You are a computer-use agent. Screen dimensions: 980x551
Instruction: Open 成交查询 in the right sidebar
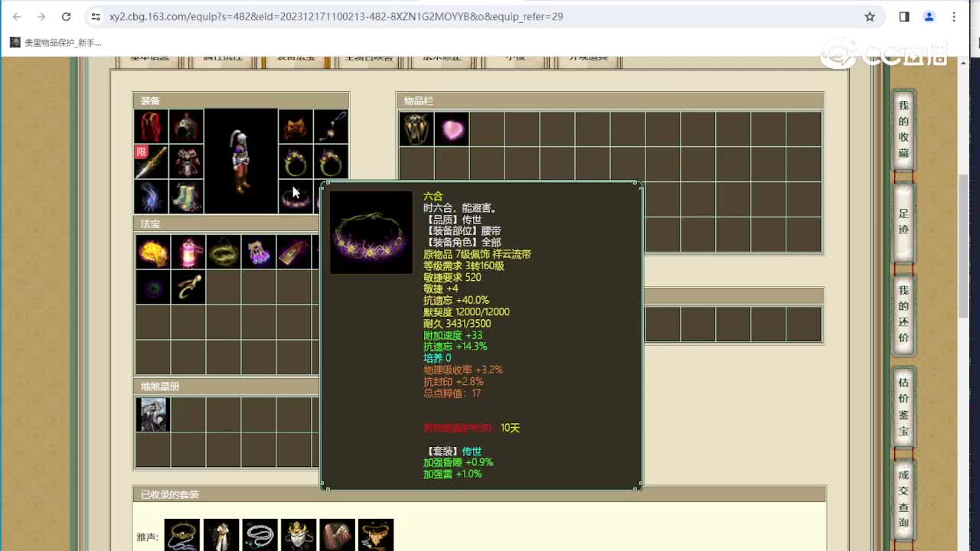click(x=904, y=499)
